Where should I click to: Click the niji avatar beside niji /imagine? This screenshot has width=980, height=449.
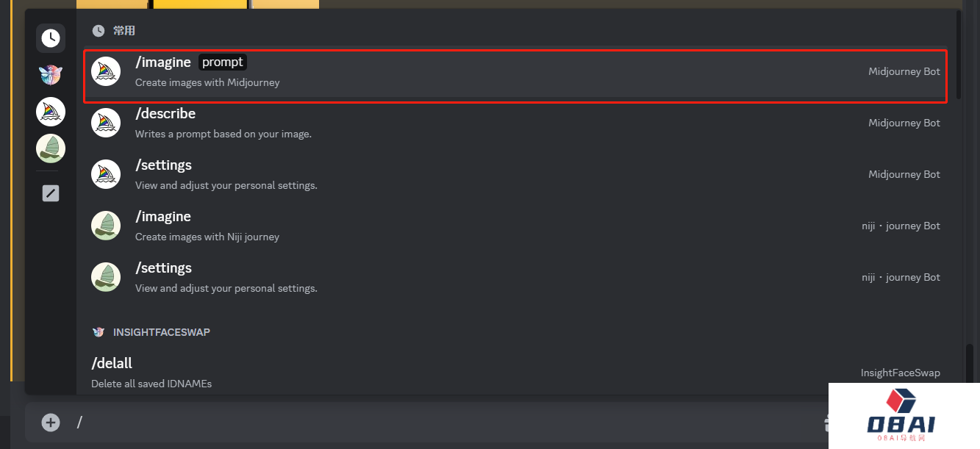tap(106, 226)
